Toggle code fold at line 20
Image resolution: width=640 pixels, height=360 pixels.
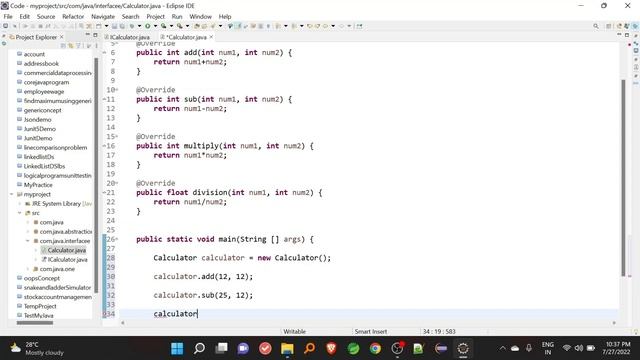[x=117, y=183]
